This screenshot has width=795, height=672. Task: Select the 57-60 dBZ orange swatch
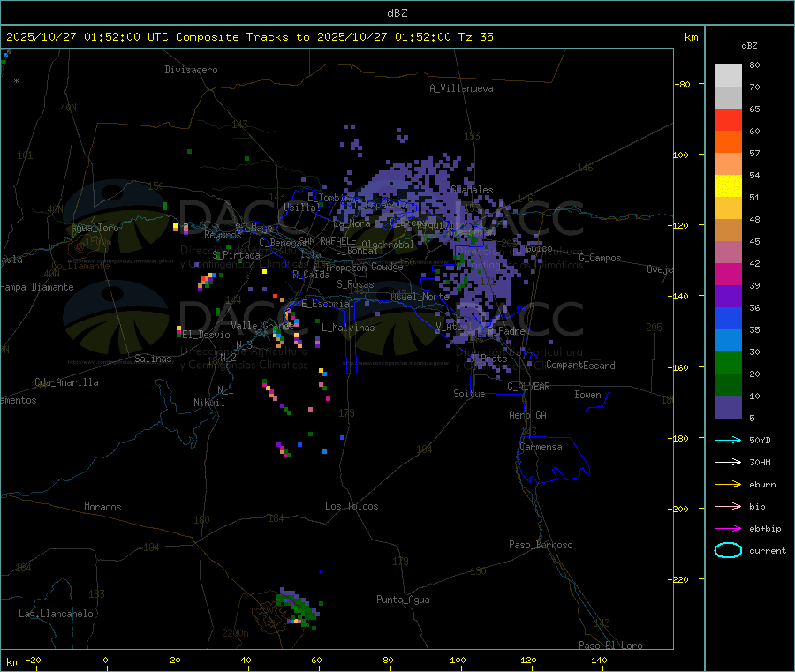pos(728,142)
